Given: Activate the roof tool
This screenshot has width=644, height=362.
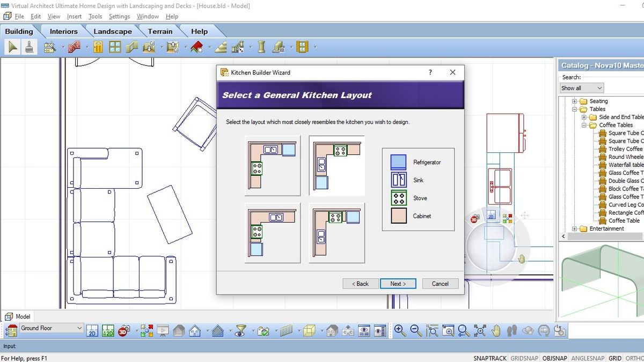Looking at the screenshot, I should pos(195,47).
